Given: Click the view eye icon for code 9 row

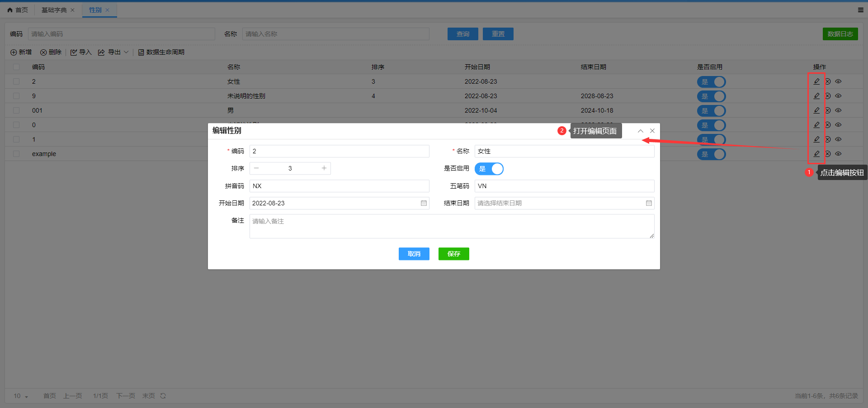Looking at the screenshot, I should click(838, 96).
